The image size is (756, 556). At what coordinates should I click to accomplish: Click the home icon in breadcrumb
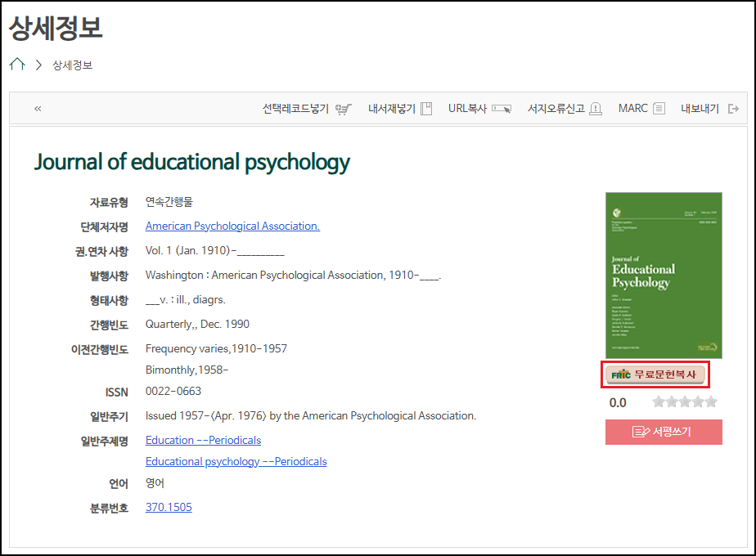click(17, 64)
